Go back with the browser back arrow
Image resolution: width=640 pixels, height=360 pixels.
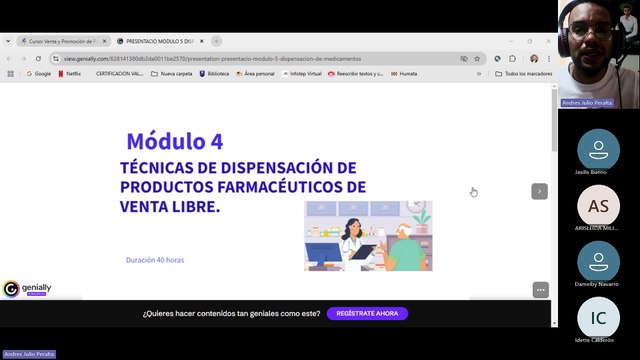pyautogui.click(x=9, y=59)
